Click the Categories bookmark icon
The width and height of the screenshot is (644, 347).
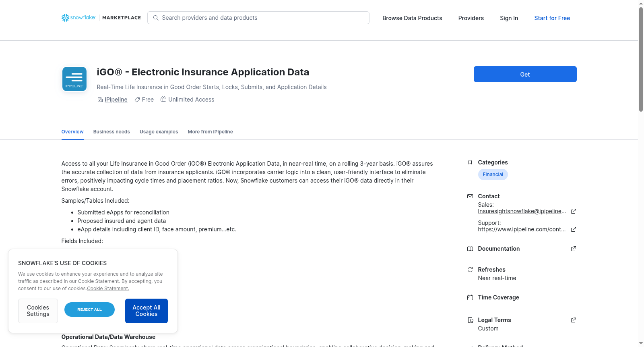point(470,162)
